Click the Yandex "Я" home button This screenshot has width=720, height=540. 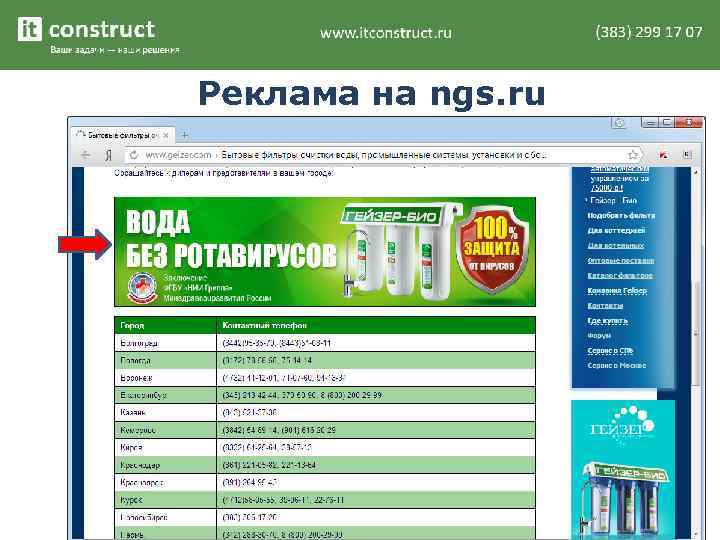pos(108,155)
